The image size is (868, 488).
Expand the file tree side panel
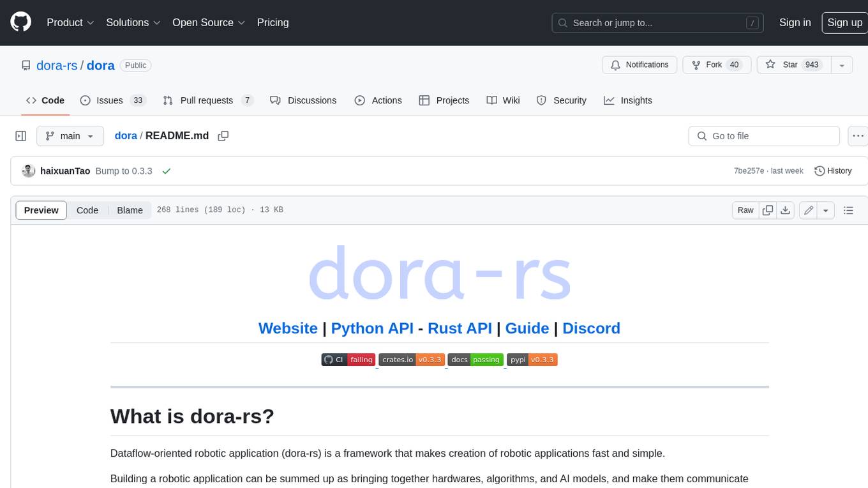tap(20, 136)
